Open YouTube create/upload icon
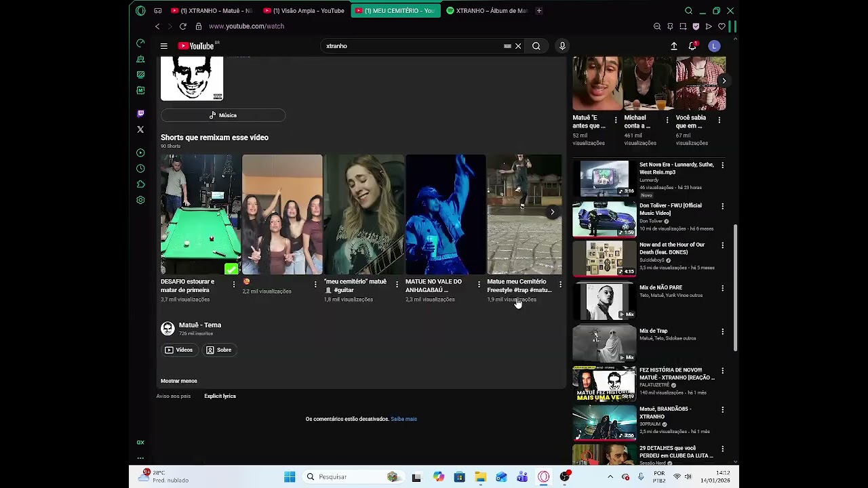868x488 pixels. pos(674,46)
